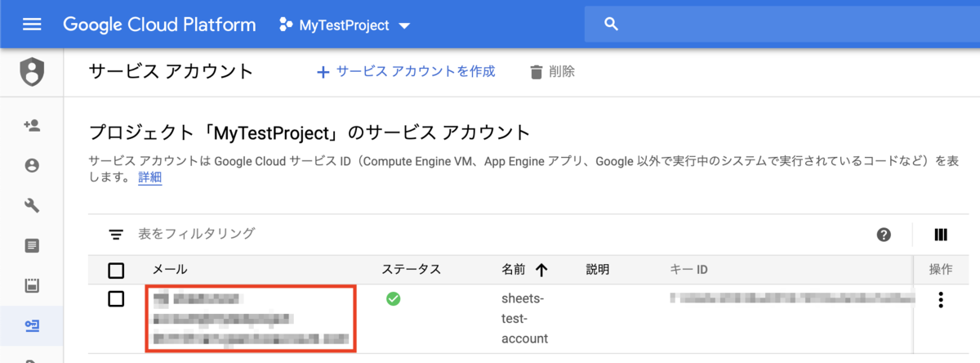Open the column display options icon
Viewport: 980px width, 363px height.
coord(941,235)
